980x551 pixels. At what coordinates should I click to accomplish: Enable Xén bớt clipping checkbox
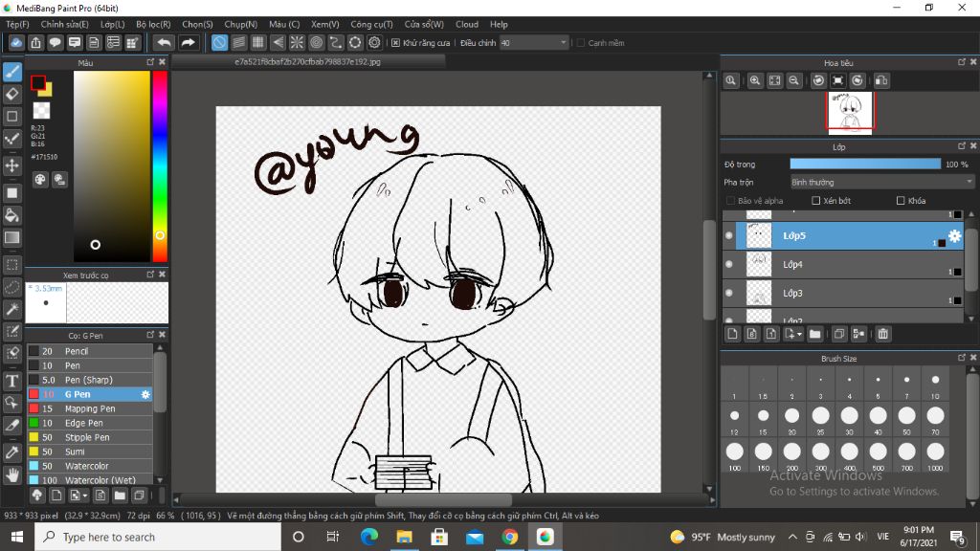(x=815, y=201)
